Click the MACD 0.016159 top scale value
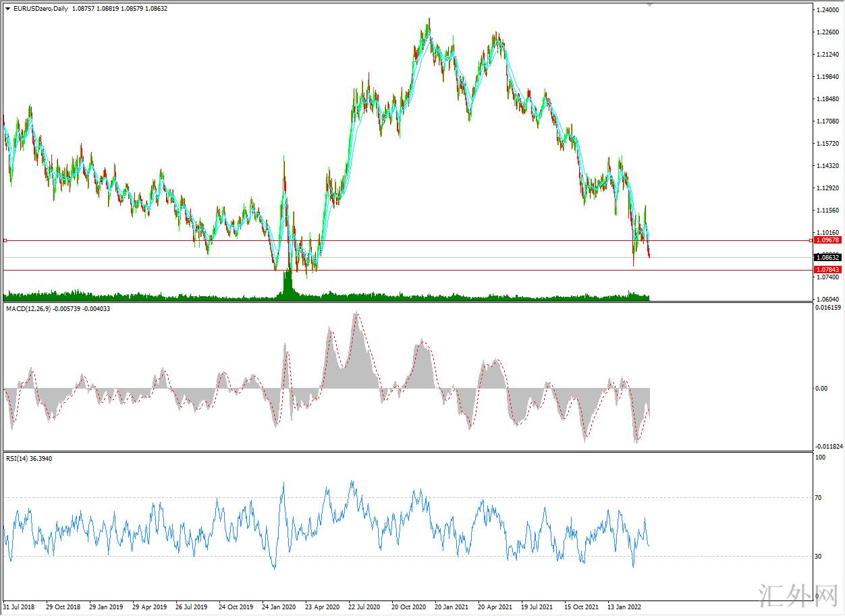This screenshot has height=616, width=845. tap(827, 308)
